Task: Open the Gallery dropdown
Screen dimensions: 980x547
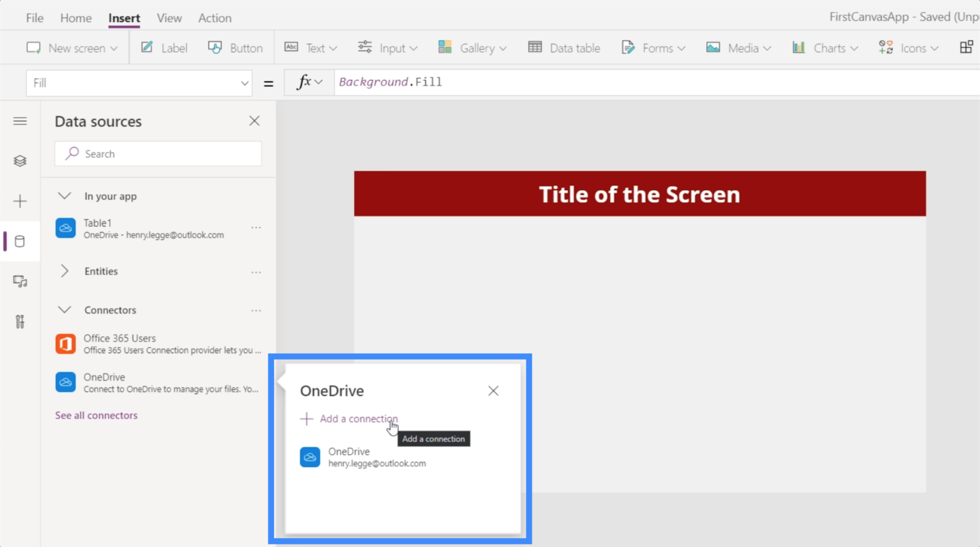Action: pyautogui.click(x=473, y=48)
